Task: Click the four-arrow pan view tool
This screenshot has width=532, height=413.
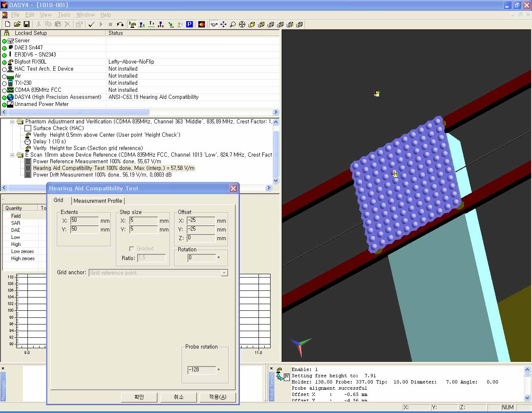Action: point(223,25)
